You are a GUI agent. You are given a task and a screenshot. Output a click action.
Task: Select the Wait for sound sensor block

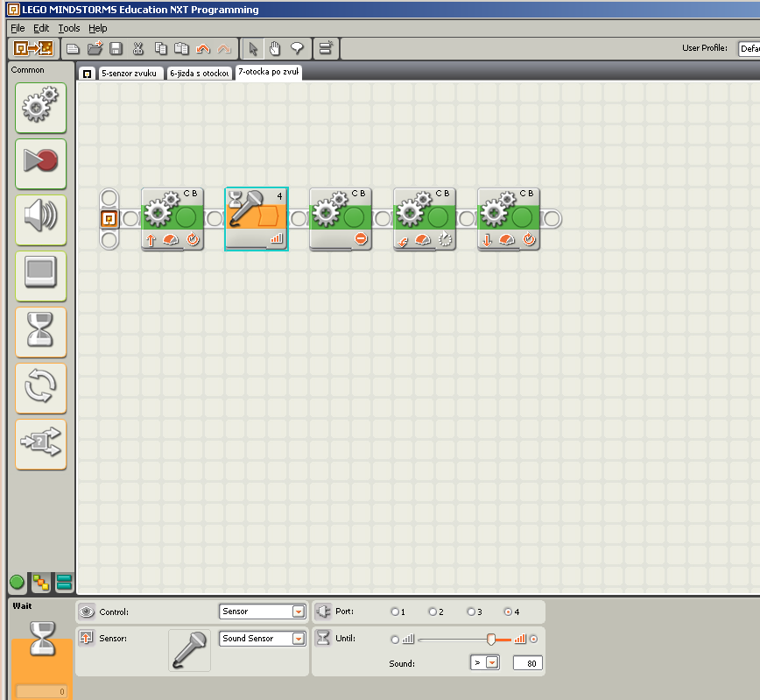(257, 219)
